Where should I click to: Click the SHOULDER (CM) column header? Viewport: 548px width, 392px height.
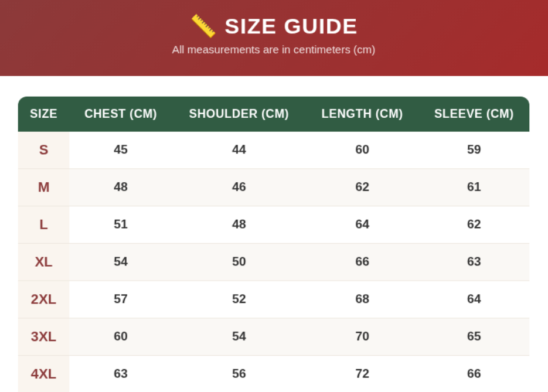(x=239, y=114)
